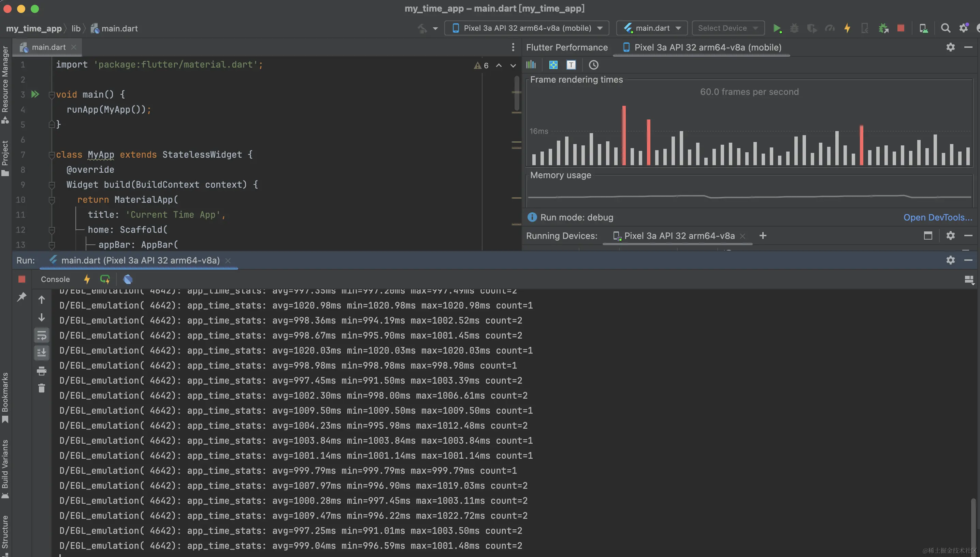
Task: Add a running device with plus button
Action: [x=762, y=235]
